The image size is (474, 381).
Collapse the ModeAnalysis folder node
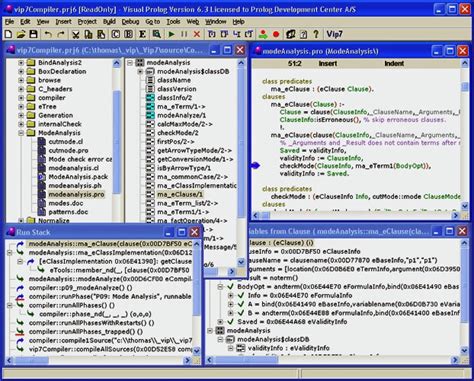click(21, 133)
